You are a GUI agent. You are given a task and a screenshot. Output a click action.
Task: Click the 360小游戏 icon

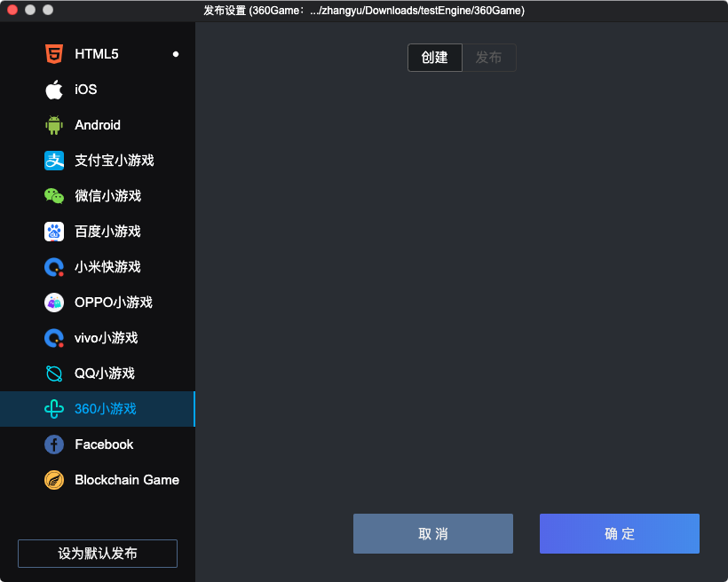54,409
